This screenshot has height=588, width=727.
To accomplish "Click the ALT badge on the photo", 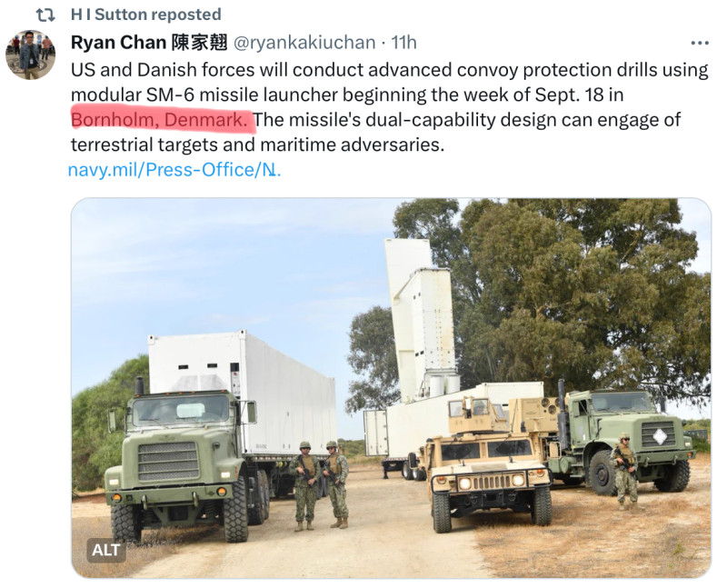I will tap(106, 550).
